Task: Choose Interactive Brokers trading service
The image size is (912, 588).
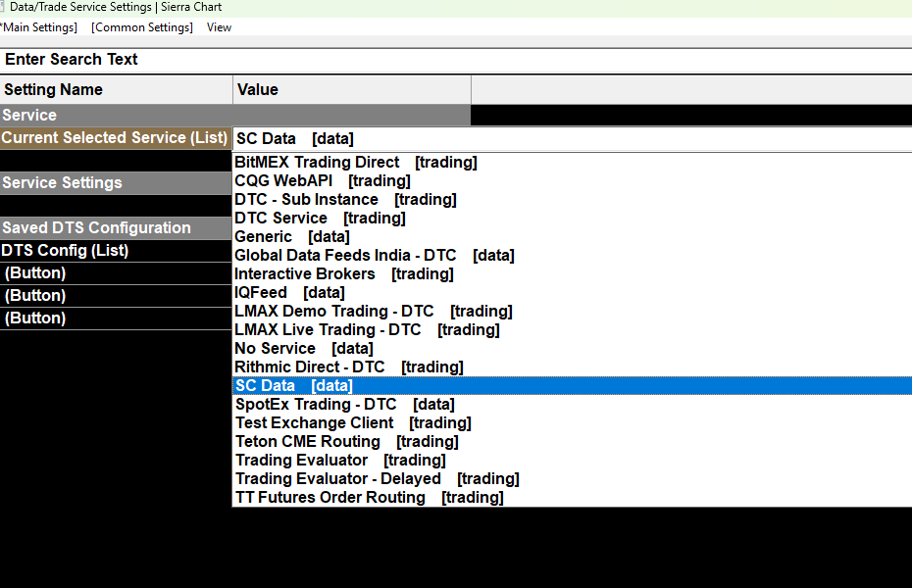Action: (573, 273)
